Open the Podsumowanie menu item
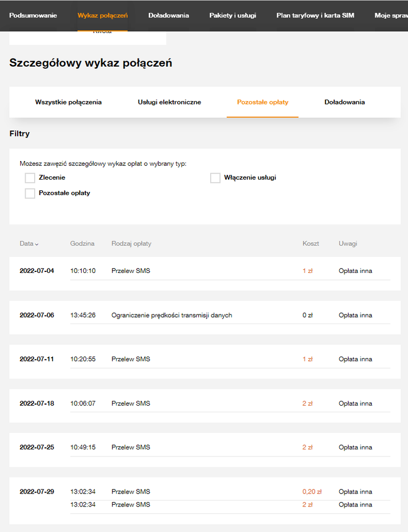 pos(33,15)
